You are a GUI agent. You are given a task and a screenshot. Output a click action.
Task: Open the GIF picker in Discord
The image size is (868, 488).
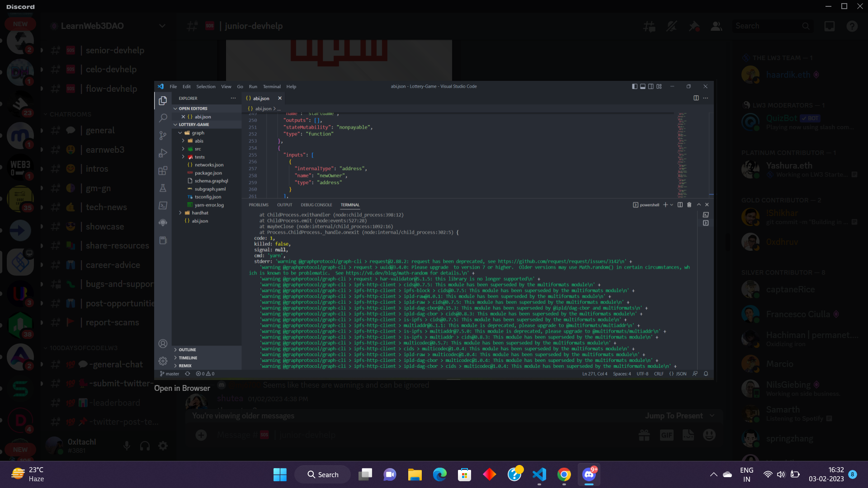pos(666,435)
